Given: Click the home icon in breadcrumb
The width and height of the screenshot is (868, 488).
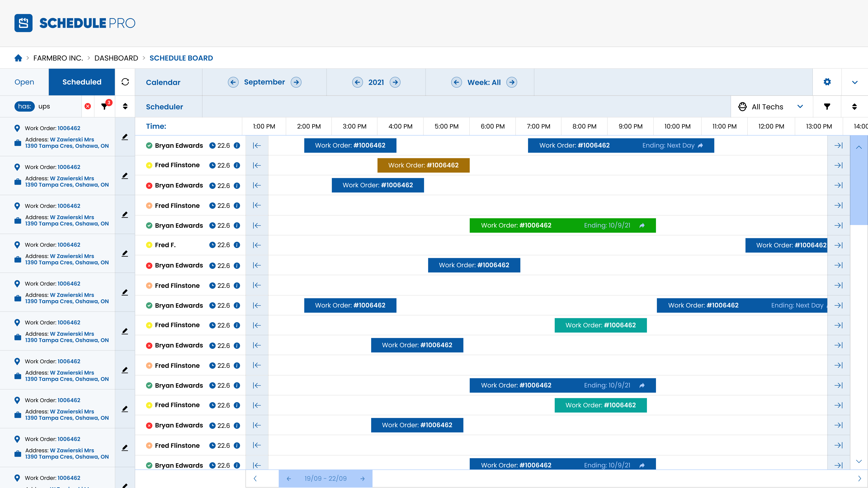Looking at the screenshot, I should click(x=18, y=58).
